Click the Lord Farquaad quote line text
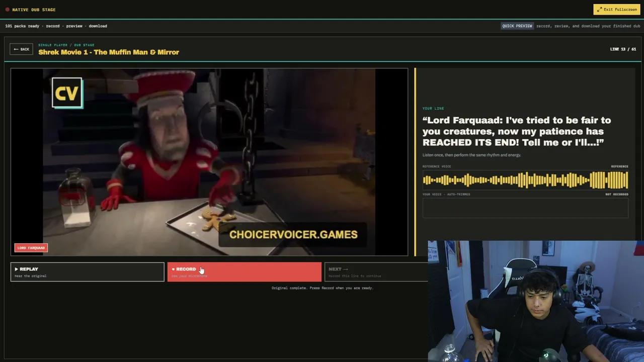Screen dimensions: 644x362 click(x=517, y=131)
